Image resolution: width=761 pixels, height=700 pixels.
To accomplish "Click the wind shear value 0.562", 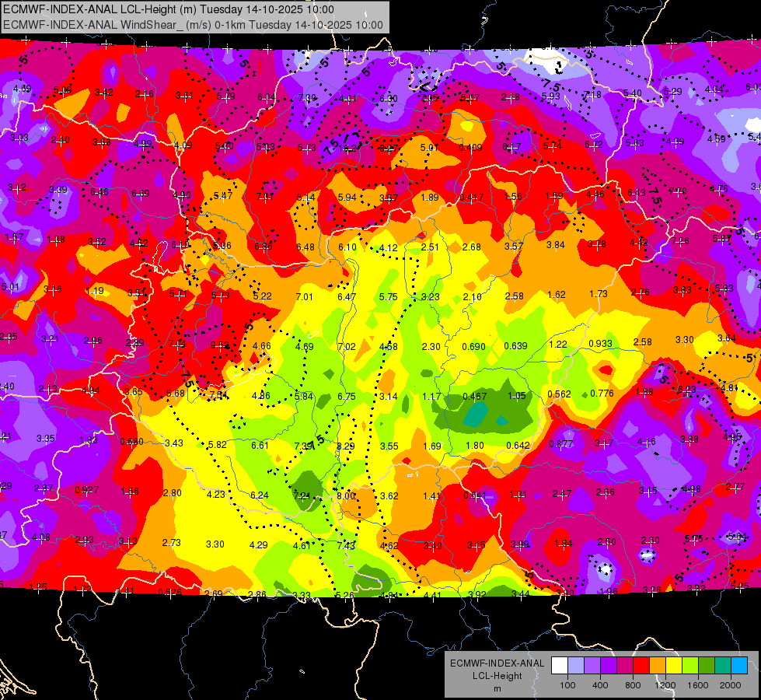I will (559, 394).
